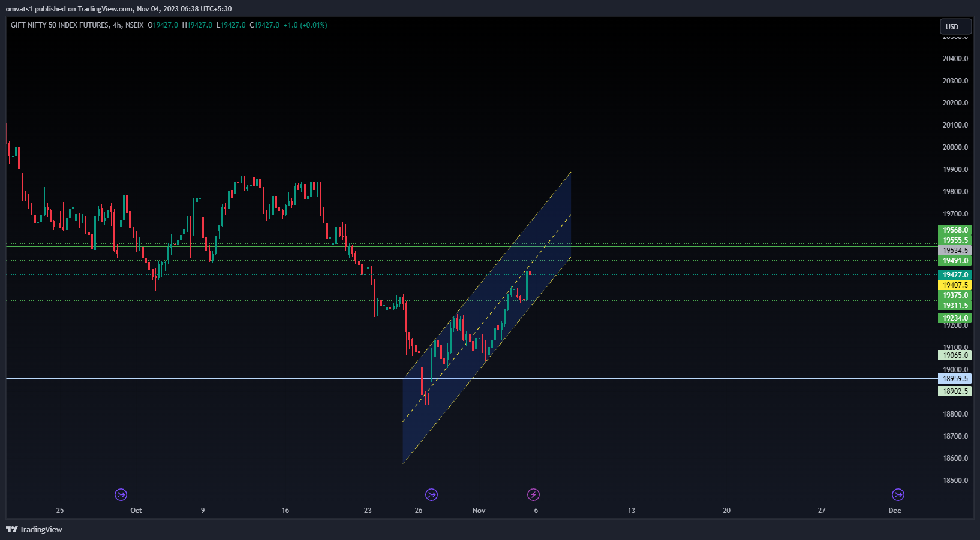Click the 13 date label on time axis
980x540 pixels.
632,511
